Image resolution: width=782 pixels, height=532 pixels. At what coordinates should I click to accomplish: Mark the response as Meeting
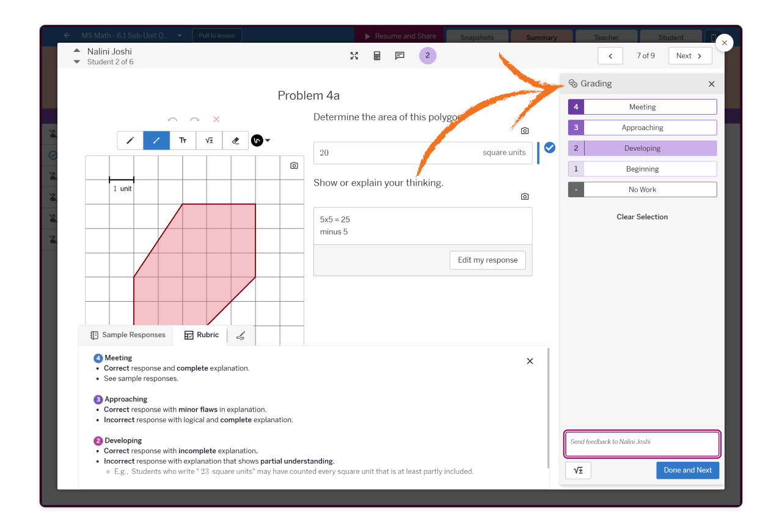[x=642, y=106]
